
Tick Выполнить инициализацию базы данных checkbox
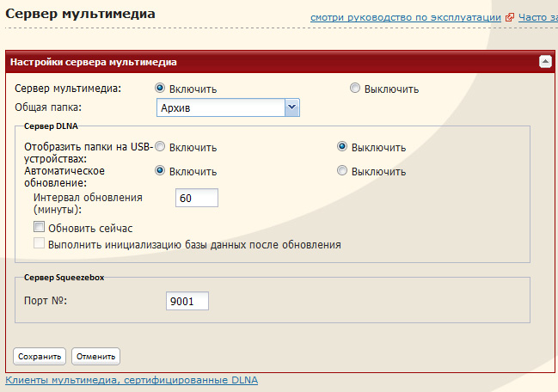[x=39, y=244]
